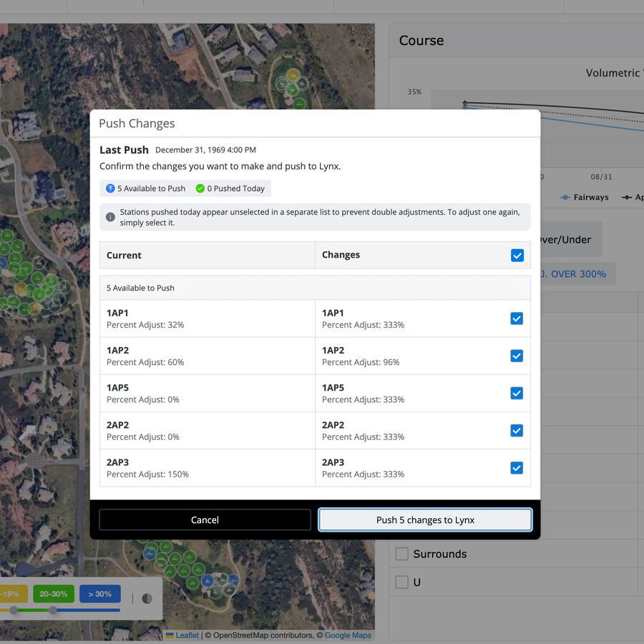Click the blue info badge on 5 Available to Push

tap(109, 188)
